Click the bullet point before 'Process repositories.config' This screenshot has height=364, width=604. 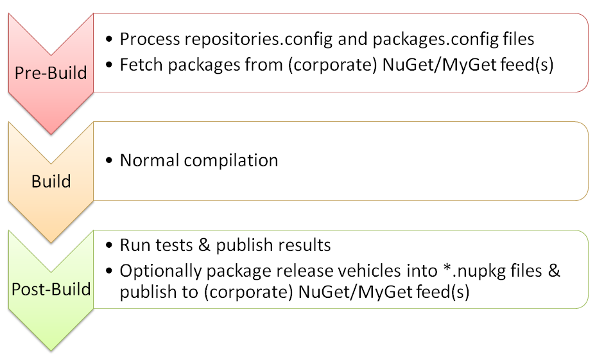pyautogui.click(x=109, y=39)
